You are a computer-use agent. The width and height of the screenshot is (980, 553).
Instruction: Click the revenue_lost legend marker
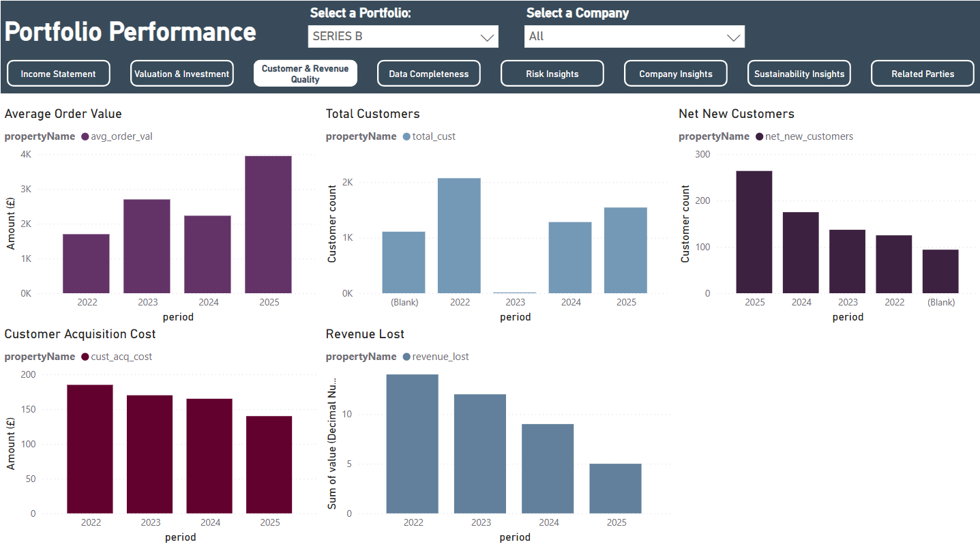407,357
